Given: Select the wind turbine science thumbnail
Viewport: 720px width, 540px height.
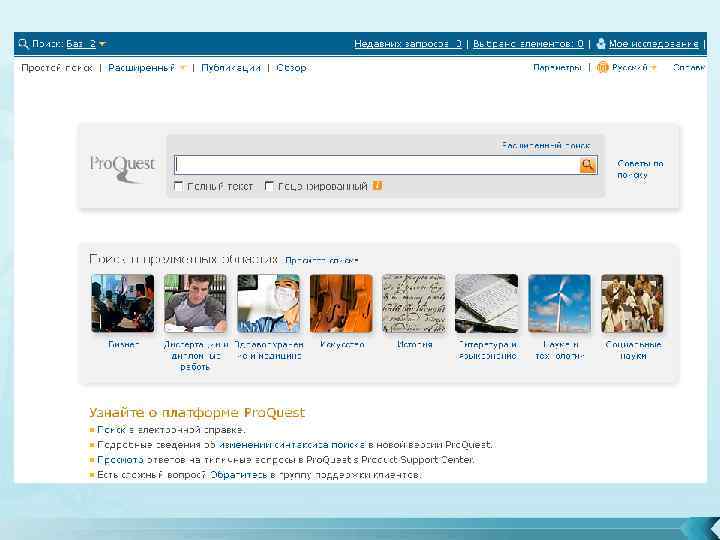Looking at the screenshot, I should [x=559, y=303].
